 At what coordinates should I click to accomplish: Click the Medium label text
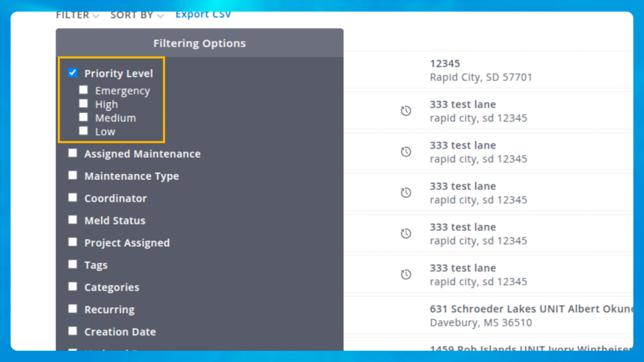[115, 118]
